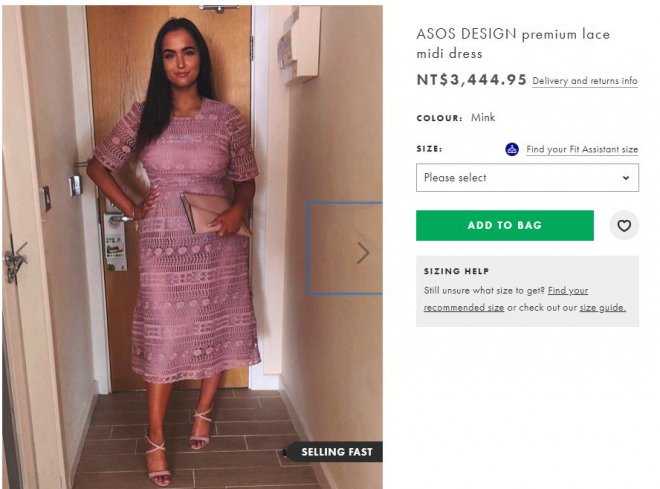Click the Mink colour label
Image resolution: width=660 pixels, height=489 pixels.
point(483,118)
